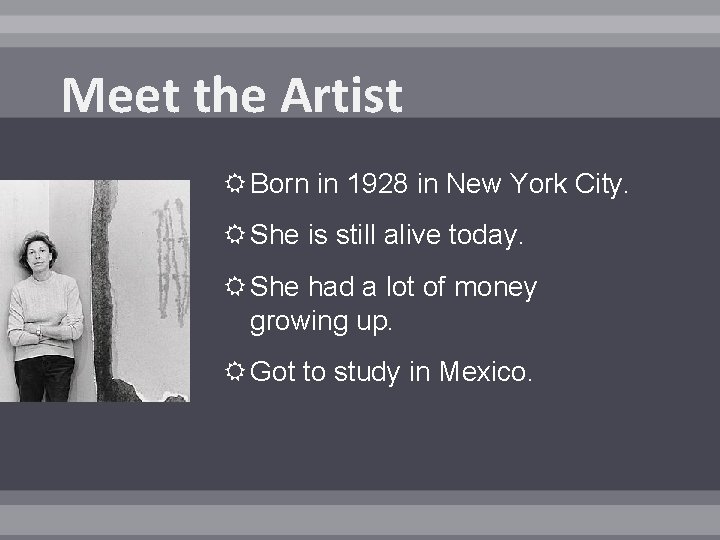Select the "Got to study in Mexico." bullet text
This screenshot has height=540, width=720.
pyautogui.click(x=392, y=373)
